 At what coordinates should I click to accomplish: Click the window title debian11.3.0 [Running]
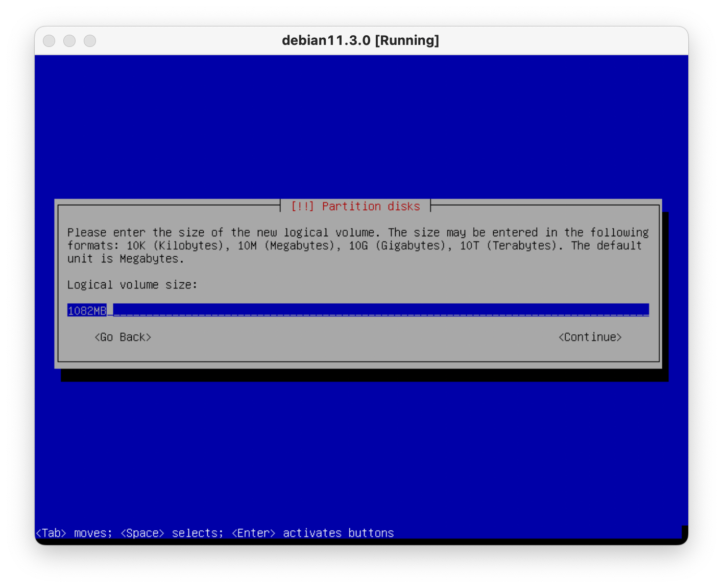(360, 40)
